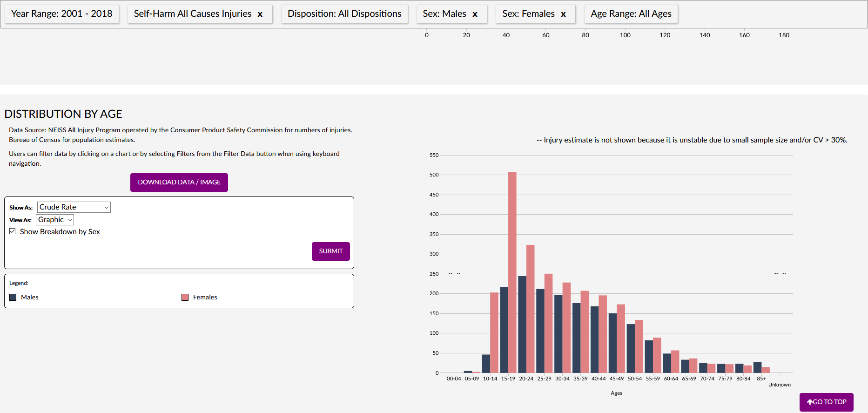Click the female bar for ages 25-29
The height and width of the screenshot is (413, 868).
pos(548,323)
